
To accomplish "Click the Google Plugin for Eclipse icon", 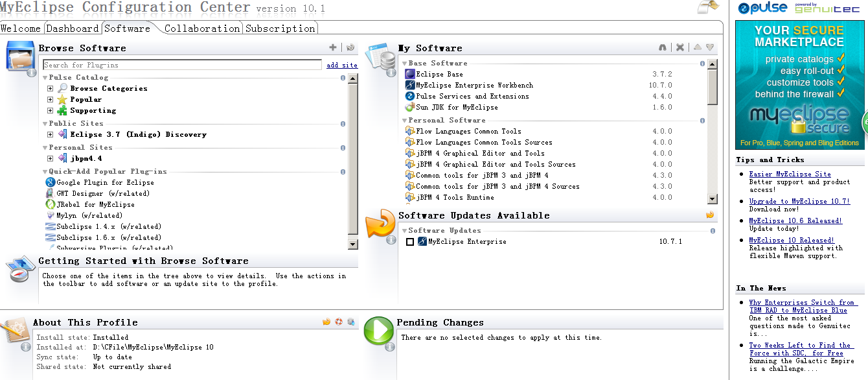I will coord(51,182).
